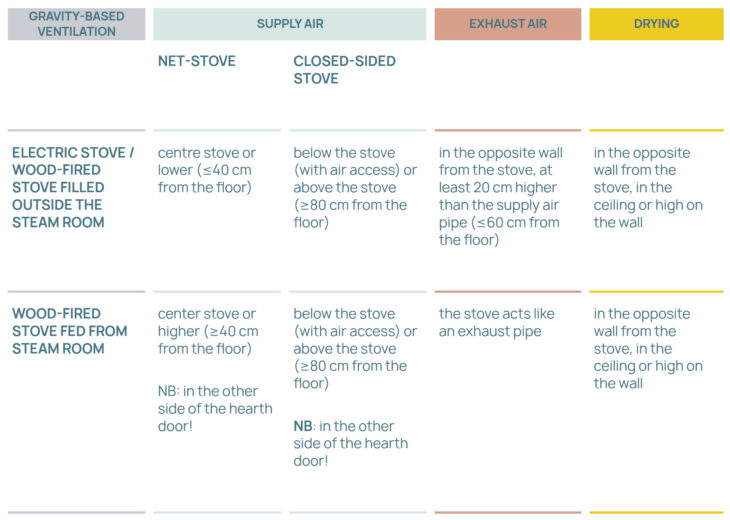Click the Wood-Fired Stove Fed From Steam Room label
This screenshot has width=730, height=520.
tap(70, 331)
